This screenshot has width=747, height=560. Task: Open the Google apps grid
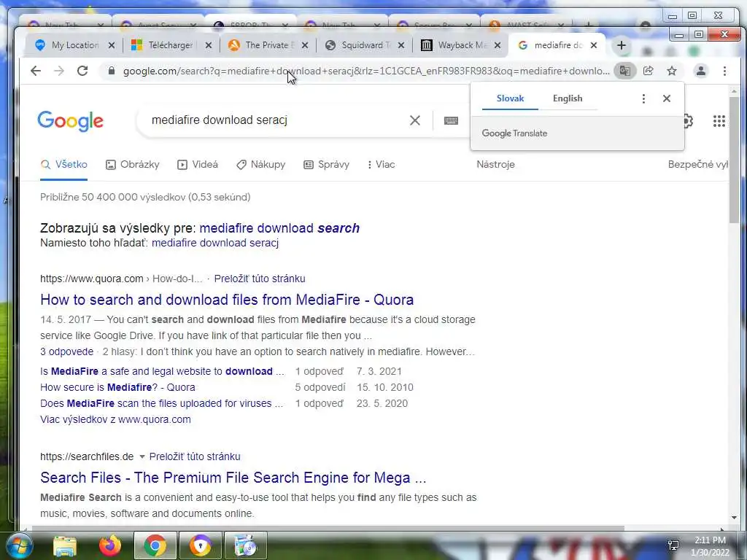click(x=719, y=121)
